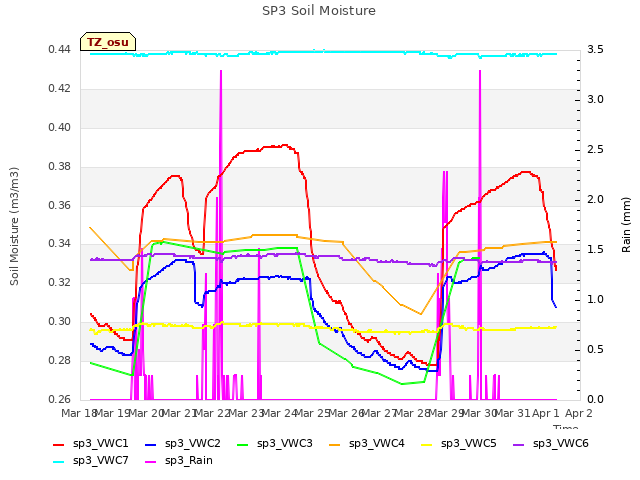Click the 0.34 left axis tick label

59,244
